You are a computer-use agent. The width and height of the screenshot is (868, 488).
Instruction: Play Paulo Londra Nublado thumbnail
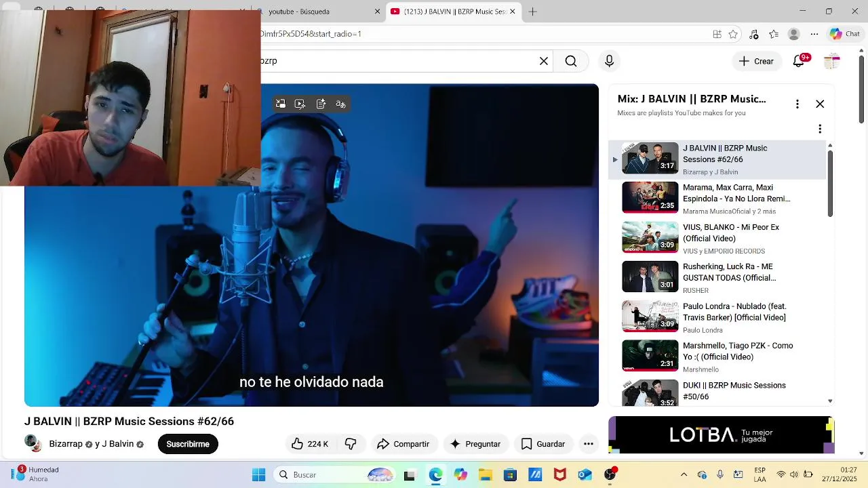coord(650,316)
